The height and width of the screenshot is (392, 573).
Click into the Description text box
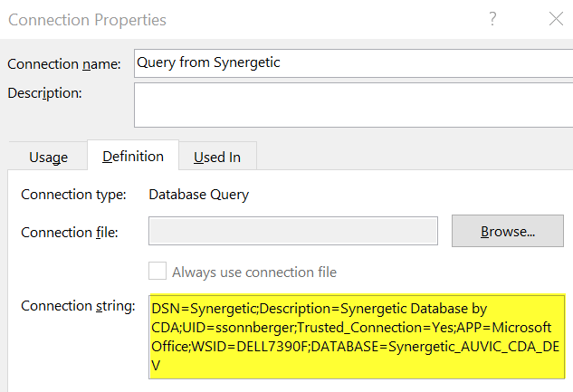click(353, 105)
